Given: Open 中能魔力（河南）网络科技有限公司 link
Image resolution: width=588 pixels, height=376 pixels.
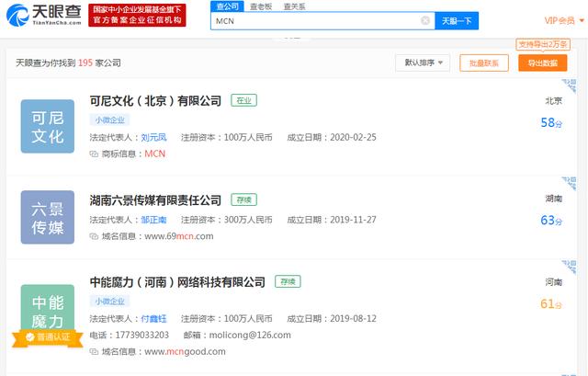Looking at the screenshot, I should (x=177, y=282).
